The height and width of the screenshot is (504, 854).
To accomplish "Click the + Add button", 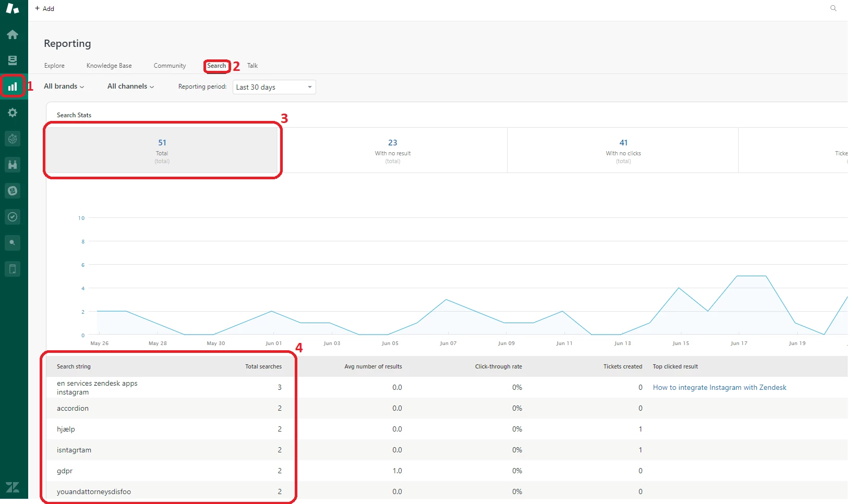I will click(44, 9).
